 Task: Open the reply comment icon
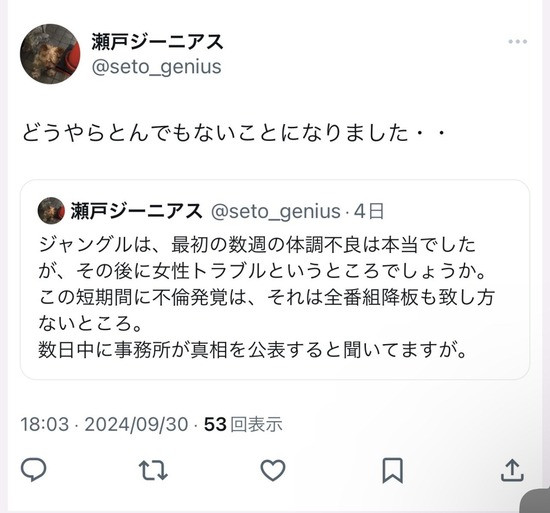[34, 470]
